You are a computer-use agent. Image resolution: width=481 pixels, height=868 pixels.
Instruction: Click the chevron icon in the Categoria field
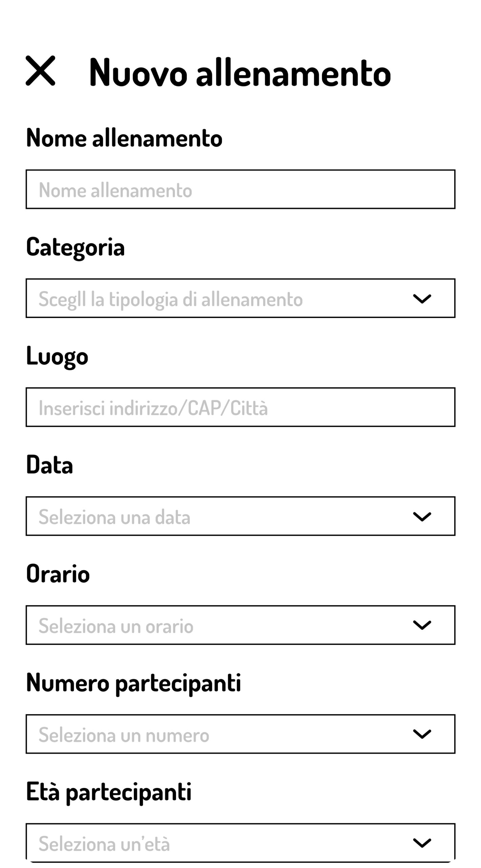422,299
